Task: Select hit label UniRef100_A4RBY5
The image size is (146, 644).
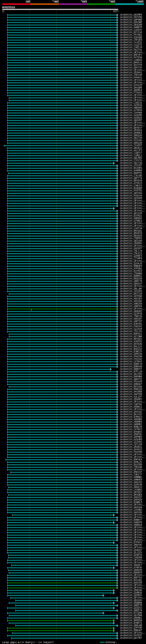Action: point(131,27)
